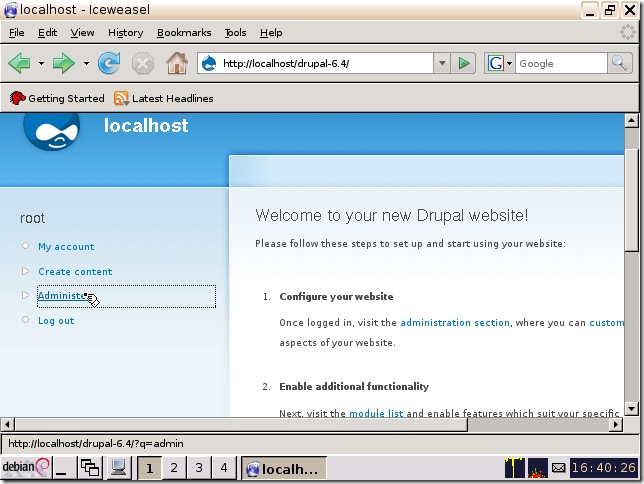
Task: Switch to workspace 3
Action: coord(199,468)
